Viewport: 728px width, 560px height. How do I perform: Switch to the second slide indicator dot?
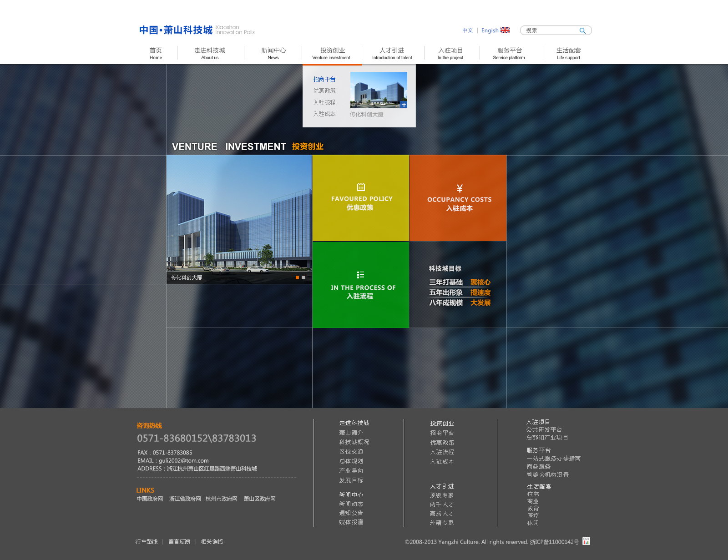[x=303, y=277]
